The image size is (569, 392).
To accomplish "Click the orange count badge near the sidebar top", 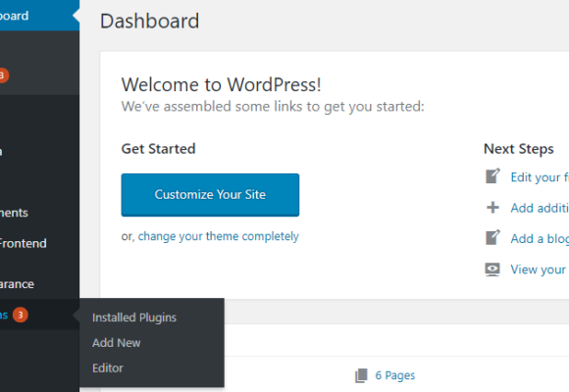I will click(x=3, y=75).
